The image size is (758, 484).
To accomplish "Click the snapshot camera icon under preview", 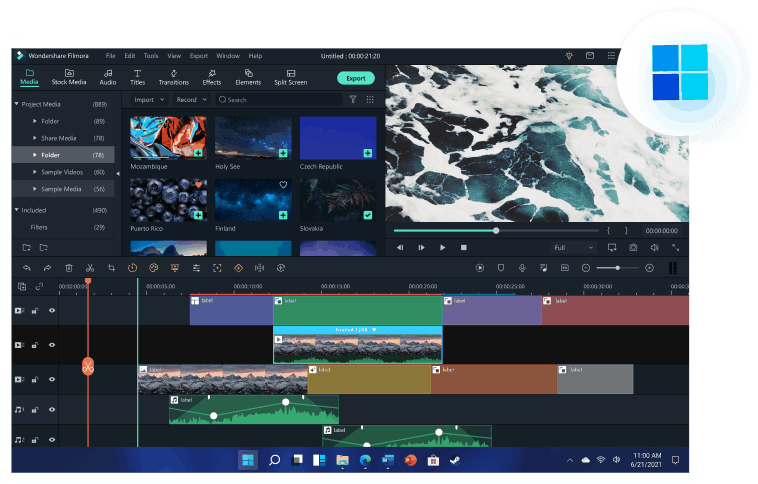I will (632, 247).
